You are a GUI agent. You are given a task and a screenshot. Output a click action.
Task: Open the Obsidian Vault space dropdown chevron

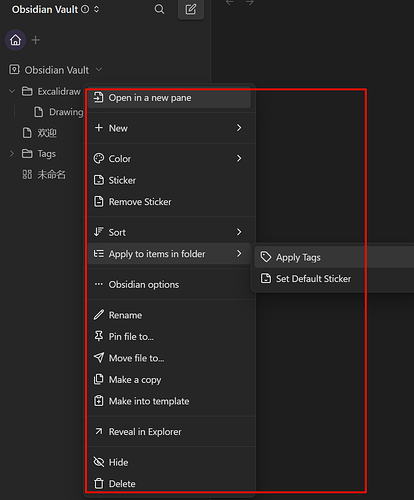pyautogui.click(x=99, y=70)
